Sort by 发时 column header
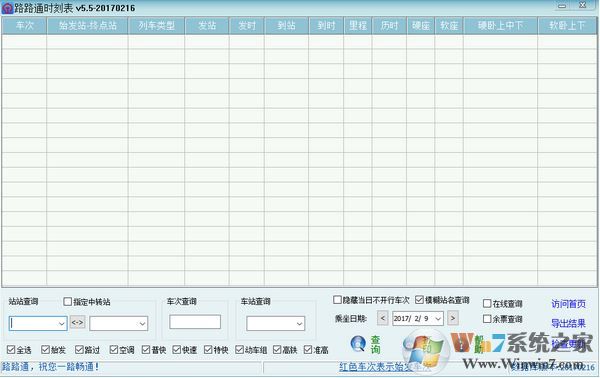The image size is (600, 378). (x=247, y=26)
